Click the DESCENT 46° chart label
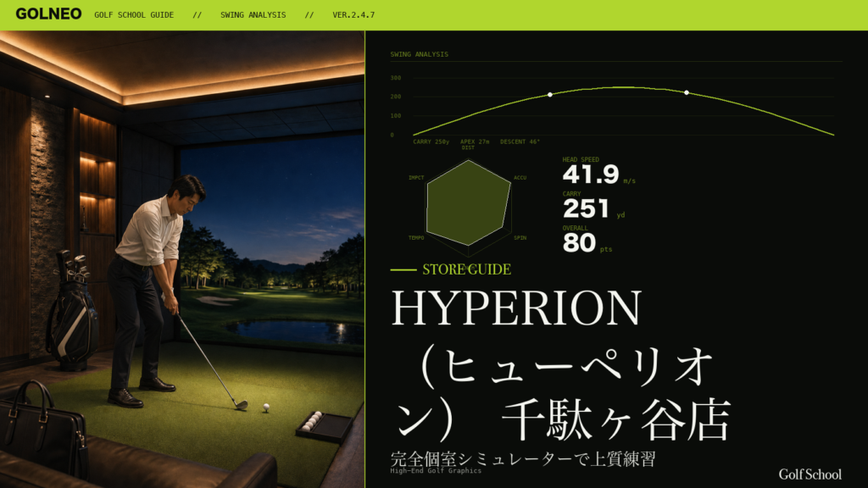The width and height of the screenshot is (868, 488). tap(520, 141)
